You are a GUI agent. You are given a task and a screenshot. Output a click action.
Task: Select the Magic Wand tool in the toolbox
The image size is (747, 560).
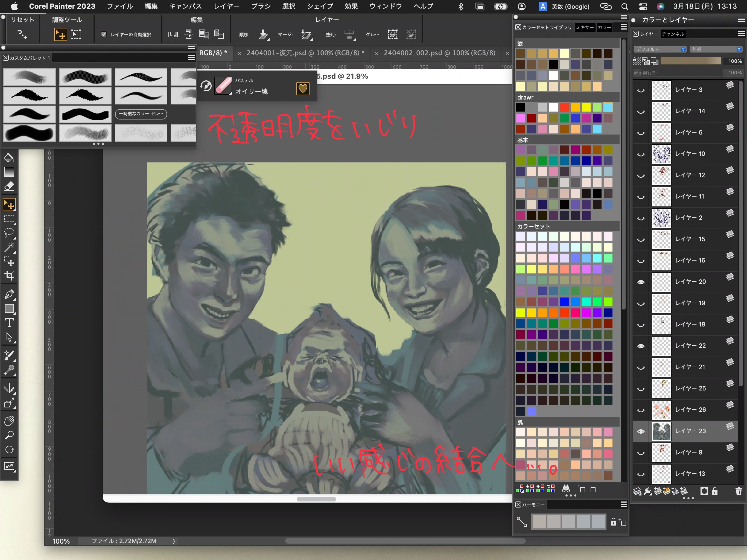(9, 247)
